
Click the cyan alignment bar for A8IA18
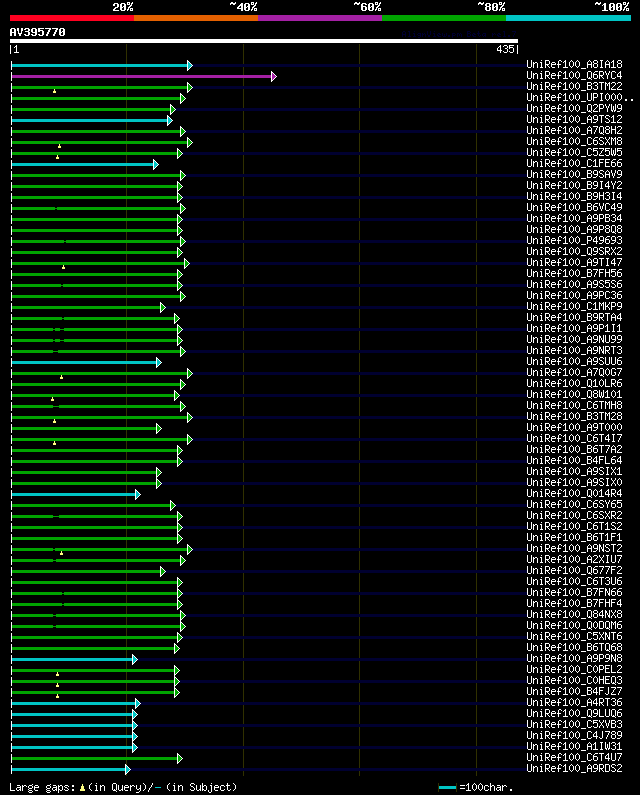point(99,65)
